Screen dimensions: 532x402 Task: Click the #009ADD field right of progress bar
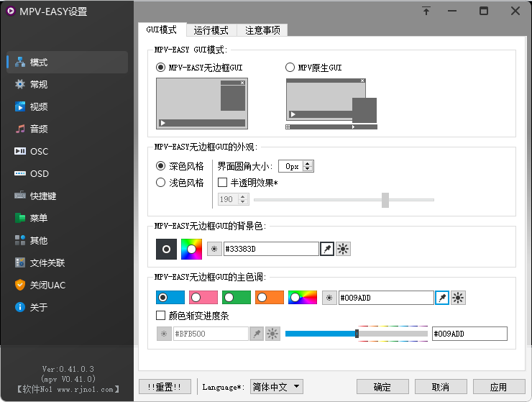[x=469, y=334]
